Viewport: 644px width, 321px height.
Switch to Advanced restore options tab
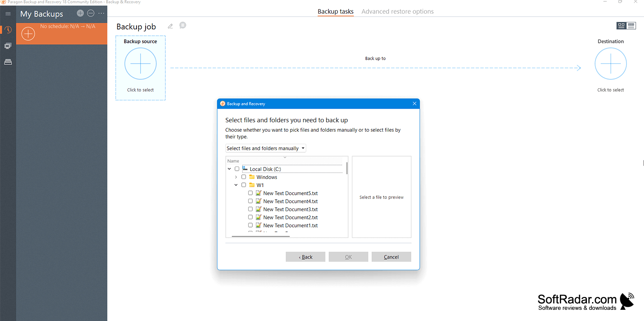398,12
